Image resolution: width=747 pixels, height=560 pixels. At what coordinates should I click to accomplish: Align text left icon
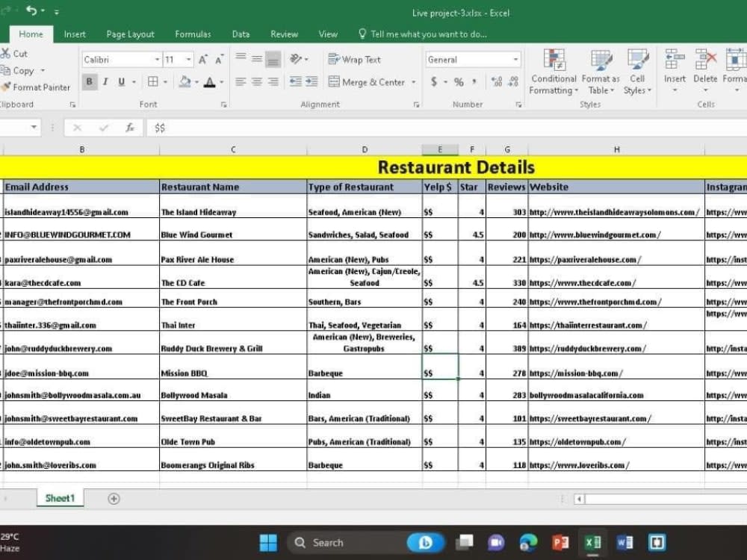(241, 82)
